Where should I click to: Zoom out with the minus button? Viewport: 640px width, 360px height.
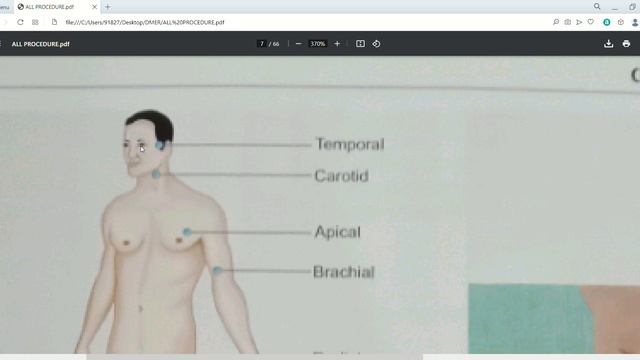298,44
